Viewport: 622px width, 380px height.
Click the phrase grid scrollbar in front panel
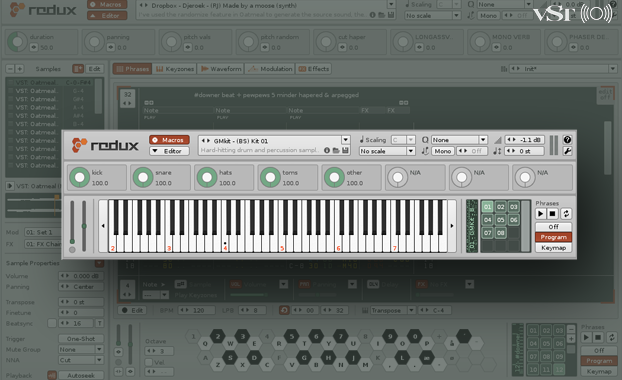pos(526,226)
